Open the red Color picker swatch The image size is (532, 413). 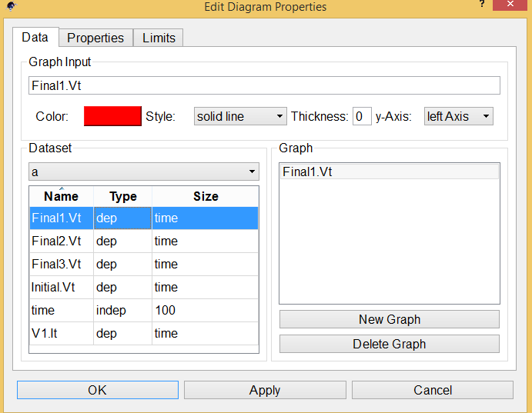112,116
